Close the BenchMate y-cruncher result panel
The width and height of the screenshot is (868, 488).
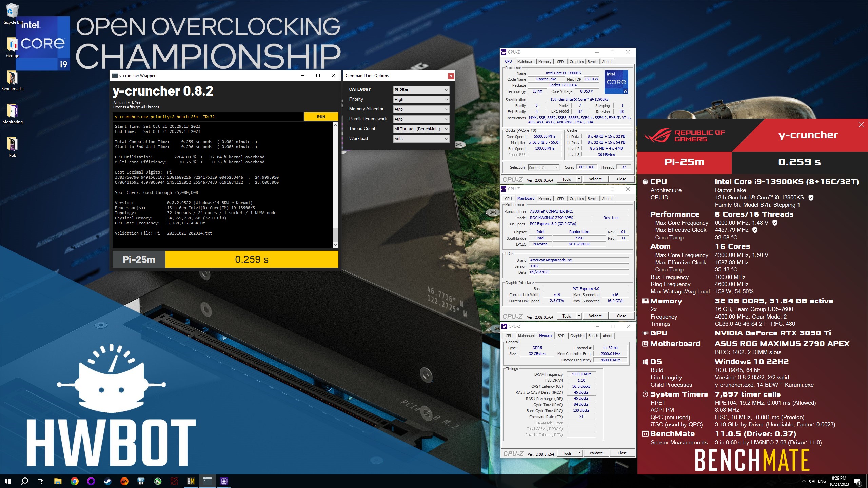click(x=861, y=125)
